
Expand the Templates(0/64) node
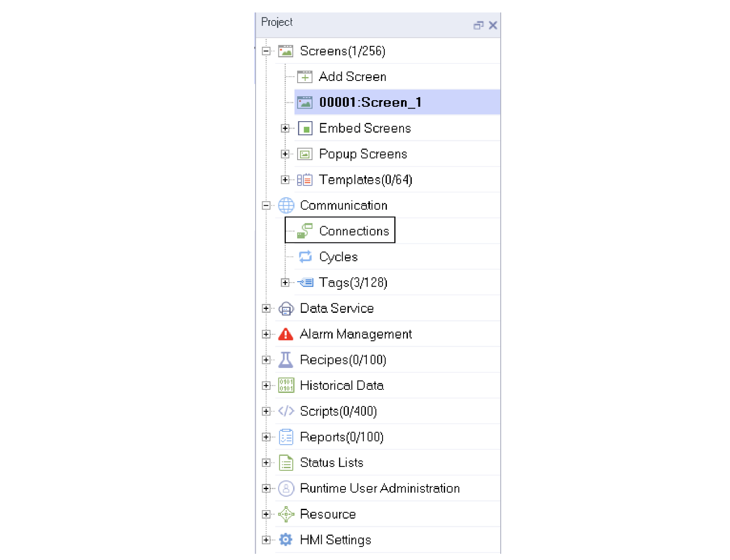[285, 180]
